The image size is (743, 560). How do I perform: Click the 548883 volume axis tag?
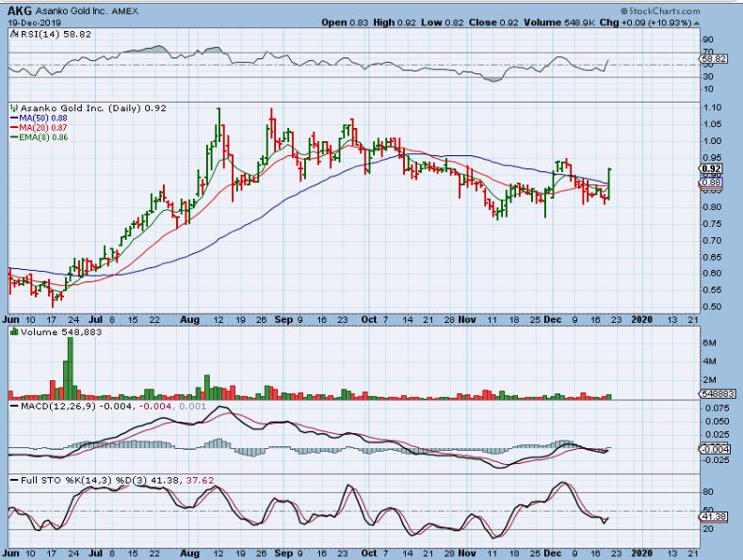[717, 393]
